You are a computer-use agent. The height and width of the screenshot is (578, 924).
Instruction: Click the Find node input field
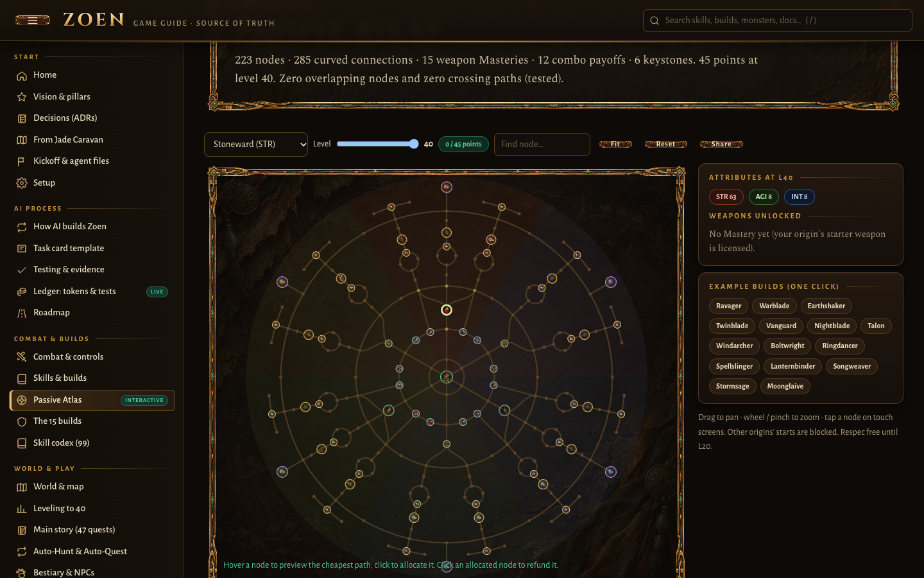pos(542,144)
